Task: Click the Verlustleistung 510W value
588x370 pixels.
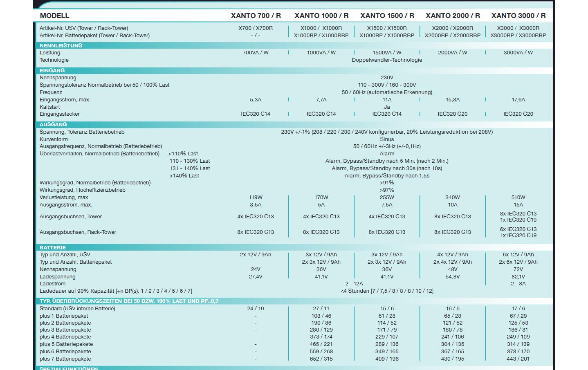Action: pos(518,197)
